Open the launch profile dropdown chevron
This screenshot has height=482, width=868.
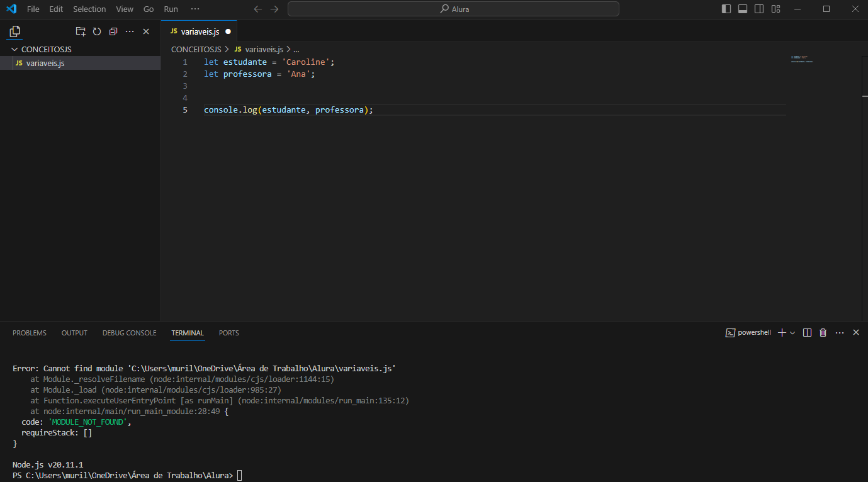tap(792, 333)
